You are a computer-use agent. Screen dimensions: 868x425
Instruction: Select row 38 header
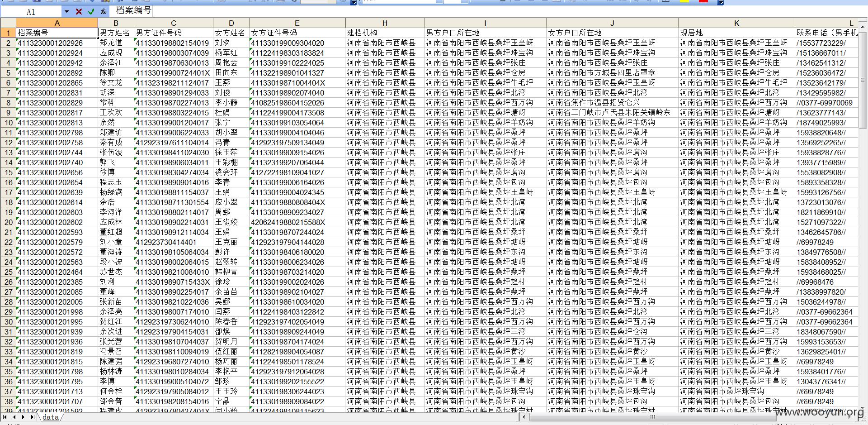click(8, 401)
